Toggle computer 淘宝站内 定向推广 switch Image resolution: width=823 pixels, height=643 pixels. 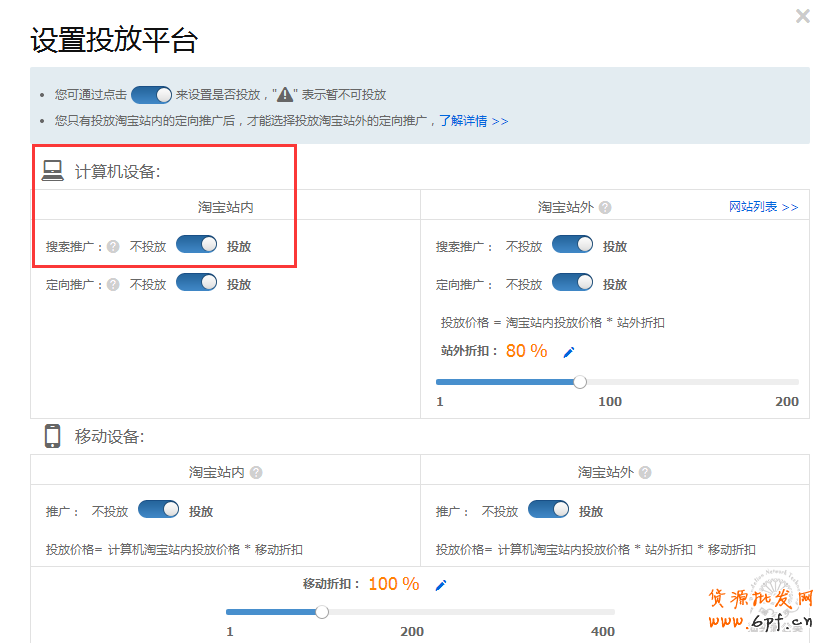tap(197, 283)
